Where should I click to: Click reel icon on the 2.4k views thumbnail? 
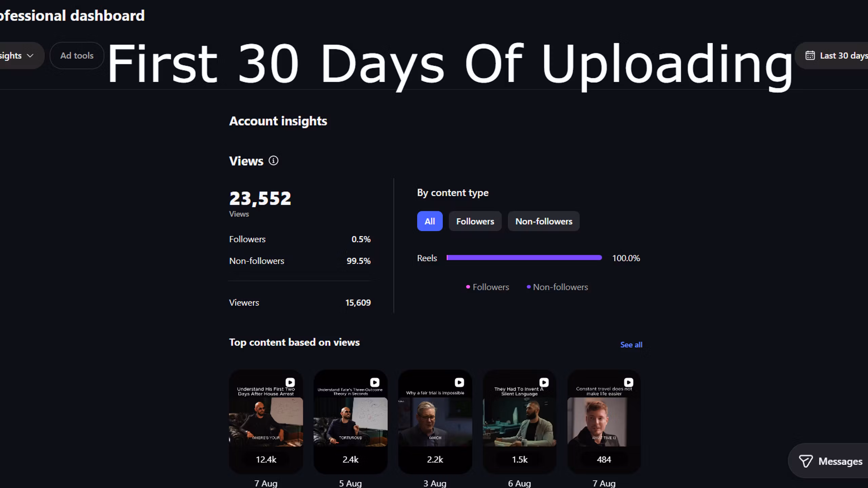(375, 382)
